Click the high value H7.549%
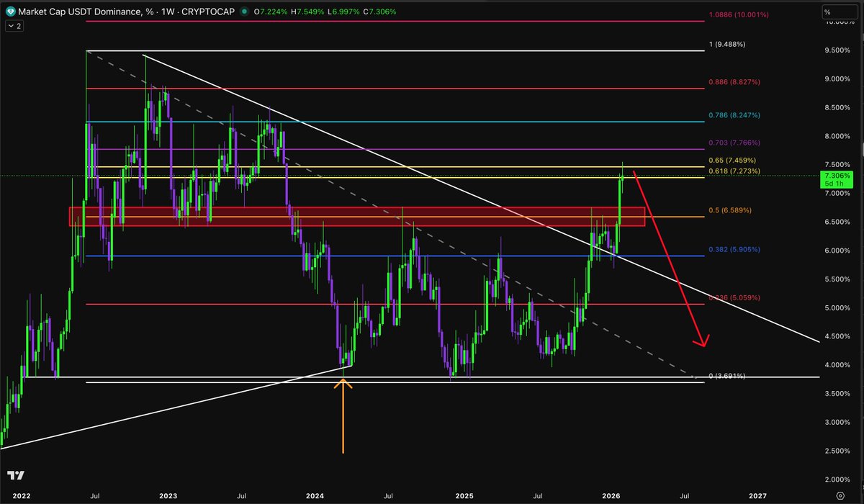This screenshot has width=864, height=504. (x=308, y=12)
